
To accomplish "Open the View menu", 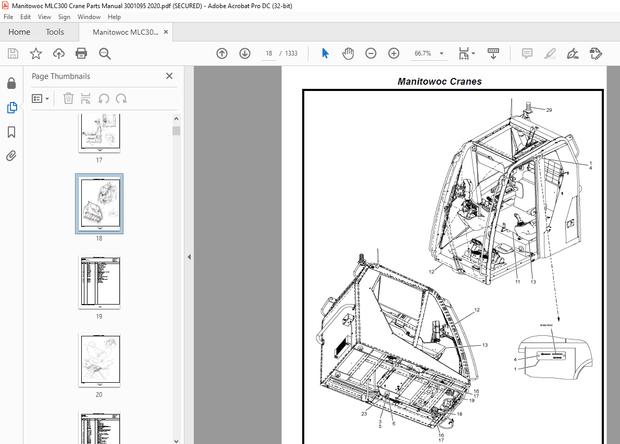I will [44, 17].
